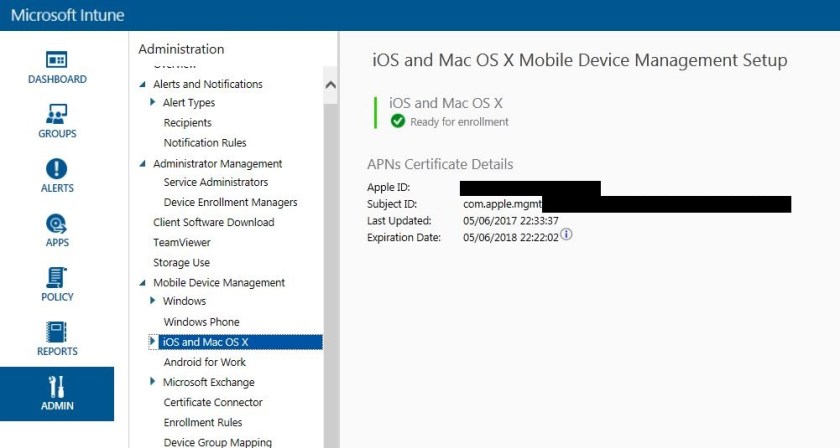Expand the iOS and Mac OS X node arrow
Image resolution: width=840 pixels, height=448 pixels.
tap(153, 341)
